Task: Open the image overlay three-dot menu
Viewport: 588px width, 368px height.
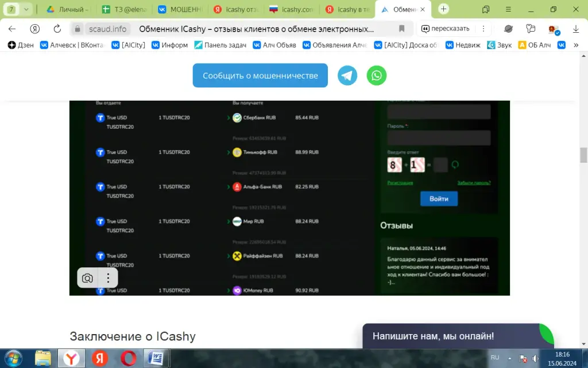Action: [108, 278]
